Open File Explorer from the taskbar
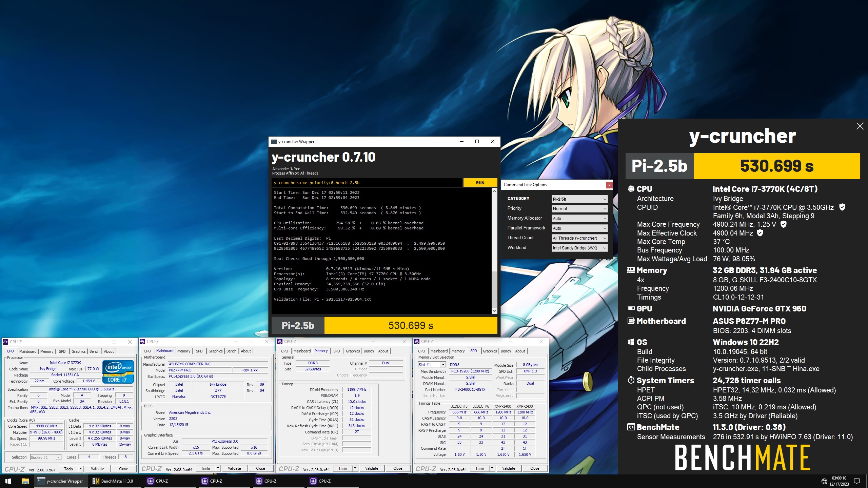Screen dimensions: 868x488 click(25, 481)
